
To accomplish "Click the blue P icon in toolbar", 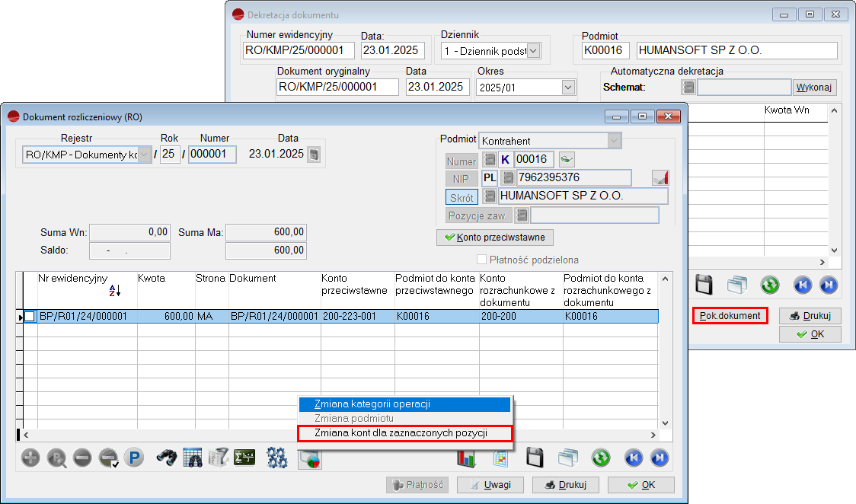I will [x=134, y=458].
